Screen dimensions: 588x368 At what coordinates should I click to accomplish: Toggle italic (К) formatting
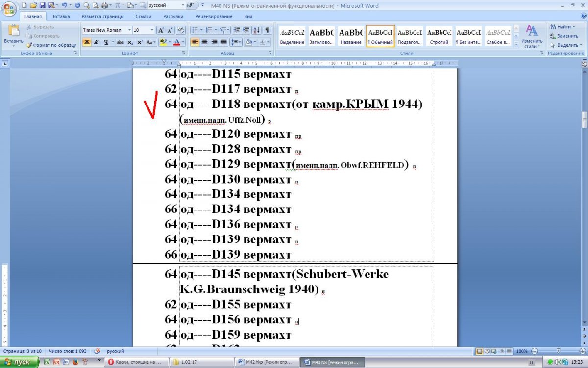96,42
